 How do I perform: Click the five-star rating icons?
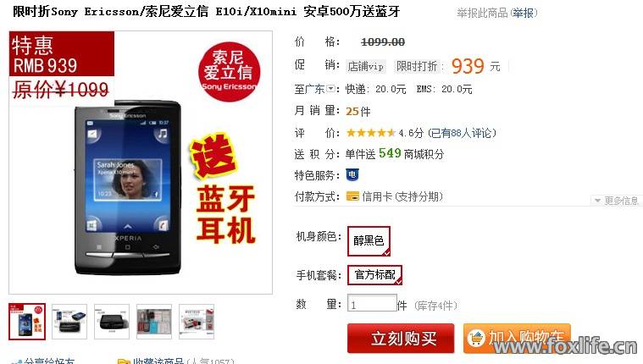pyautogui.click(x=371, y=133)
